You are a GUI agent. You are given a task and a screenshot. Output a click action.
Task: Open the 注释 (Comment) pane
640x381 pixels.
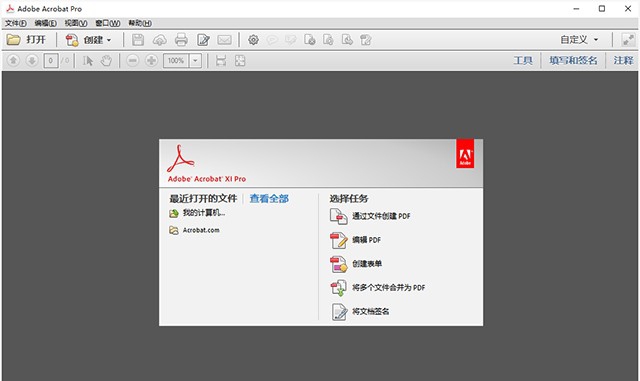(x=623, y=61)
